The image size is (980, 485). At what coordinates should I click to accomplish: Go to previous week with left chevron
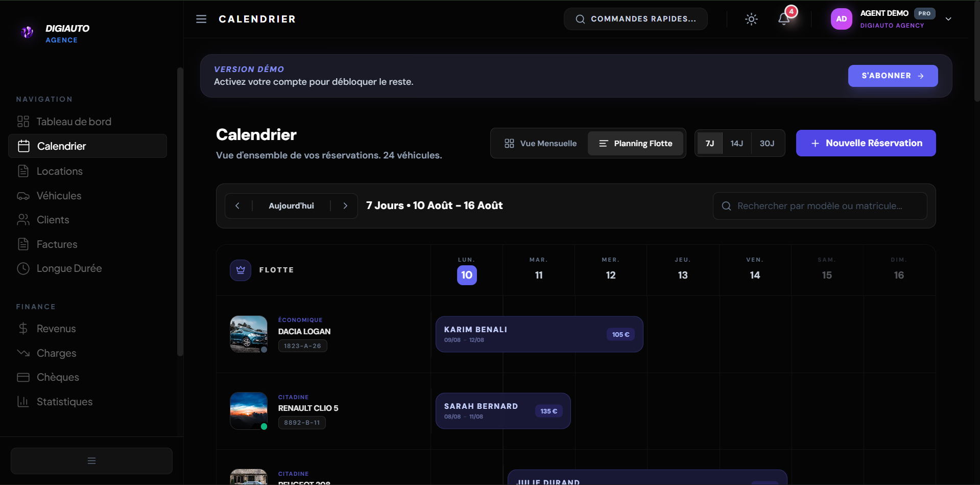[237, 205]
